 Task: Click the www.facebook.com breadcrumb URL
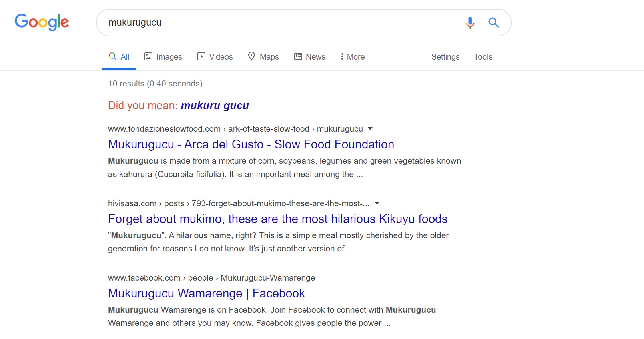[144, 278]
